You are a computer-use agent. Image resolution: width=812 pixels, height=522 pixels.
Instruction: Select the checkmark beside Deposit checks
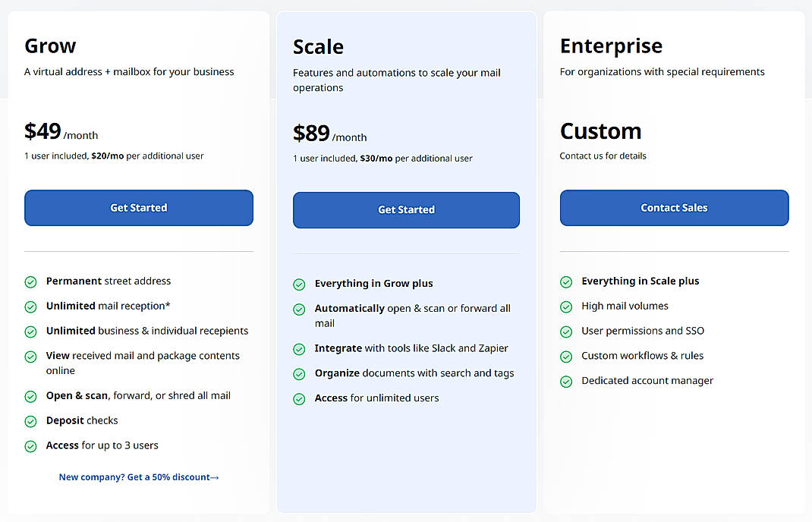pyautogui.click(x=30, y=420)
